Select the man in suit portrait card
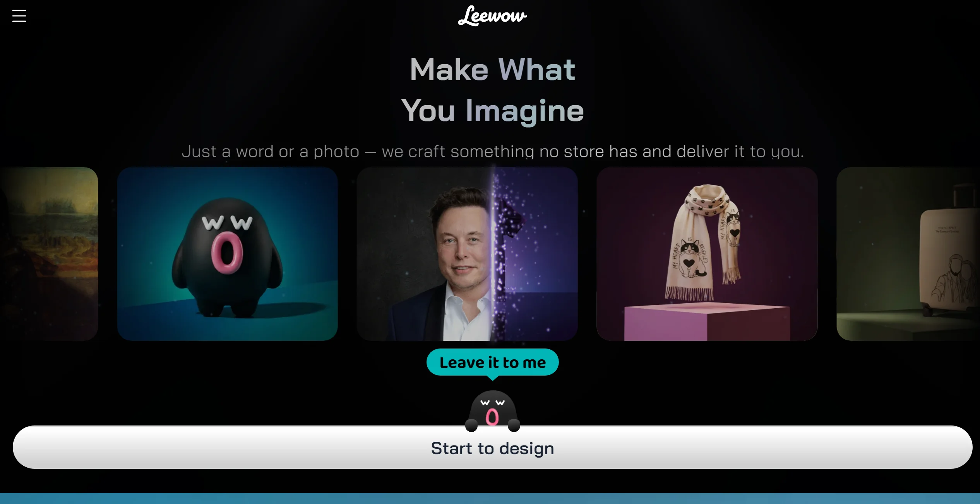The height and width of the screenshot is (504, 980). click(x=467, y=254)
